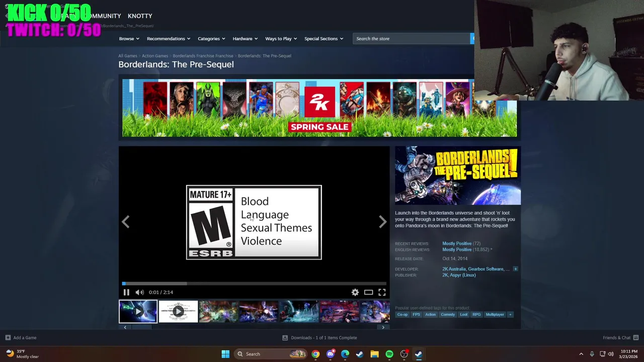Expand Ways to Play menu
644x362 pixels.
(281, 39)
